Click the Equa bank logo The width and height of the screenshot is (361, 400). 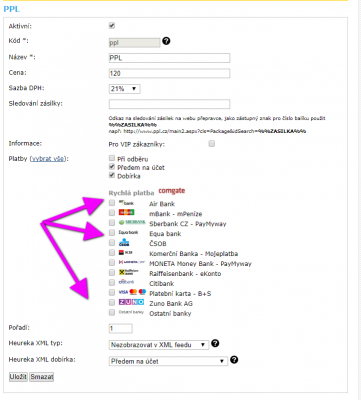coord(128,232)
